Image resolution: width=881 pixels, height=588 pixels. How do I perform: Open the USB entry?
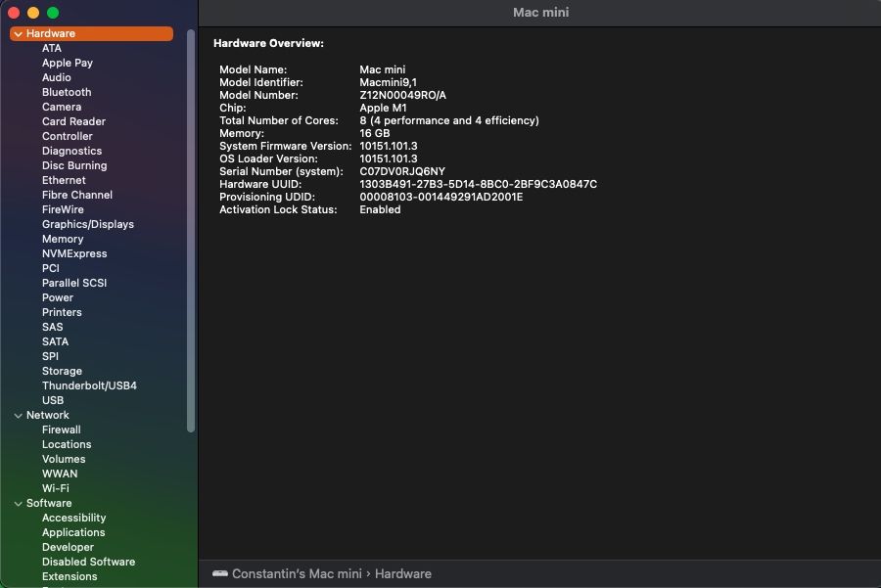53,400
